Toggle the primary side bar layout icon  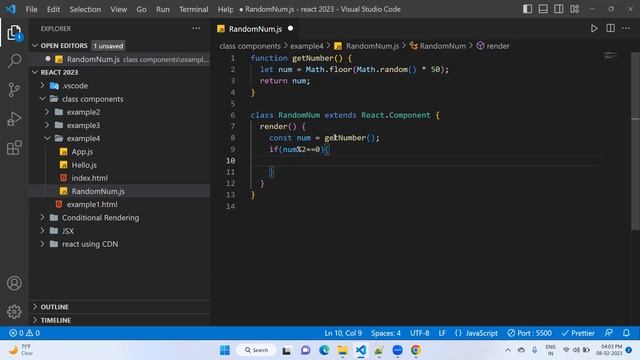pos(527,9)
